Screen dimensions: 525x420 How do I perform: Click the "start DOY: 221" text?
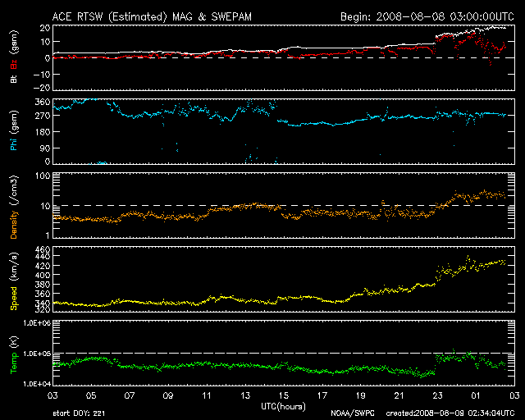[x=79, y=413]
